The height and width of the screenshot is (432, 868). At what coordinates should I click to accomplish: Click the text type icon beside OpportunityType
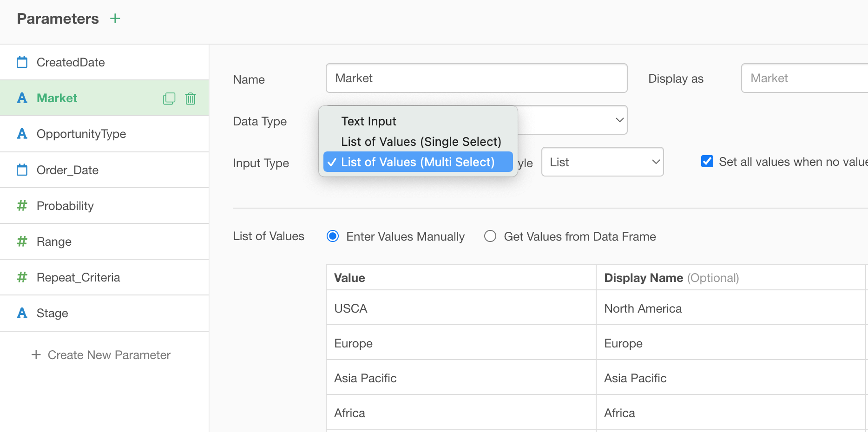pyautogui.click(x=22, y=134)
